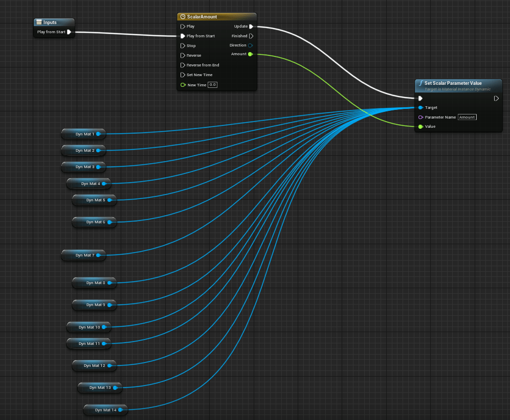Click the Stop pin on ScalarAmount timeline
Image resolution: width=510 pixels, height=420 pixels.
click(183, 45)
